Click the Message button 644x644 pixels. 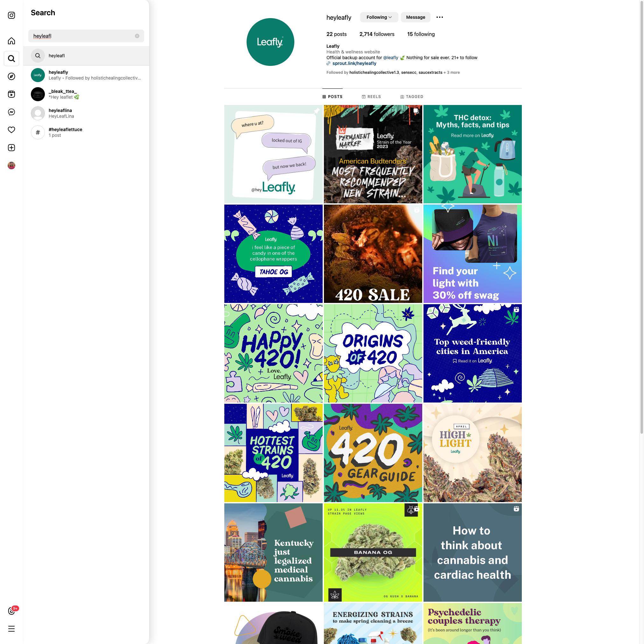pyautogui.click(x=415, y=17)
